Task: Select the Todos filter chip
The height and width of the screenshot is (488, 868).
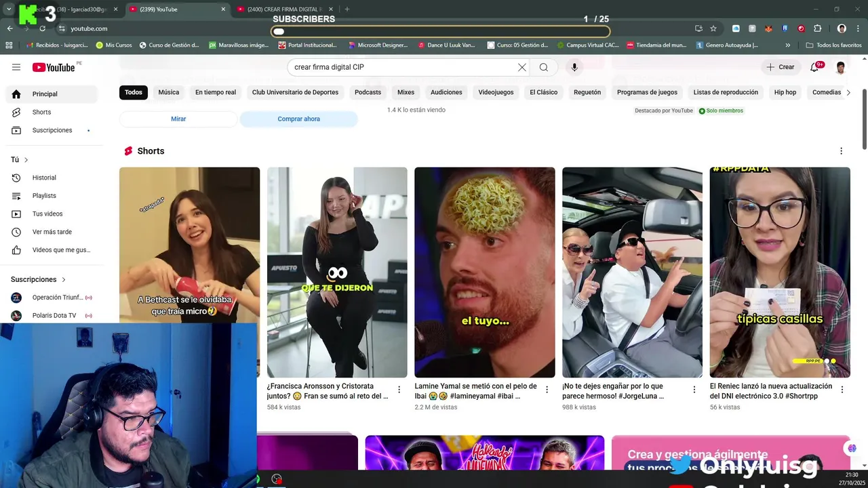Action: (x=134, y=92)
